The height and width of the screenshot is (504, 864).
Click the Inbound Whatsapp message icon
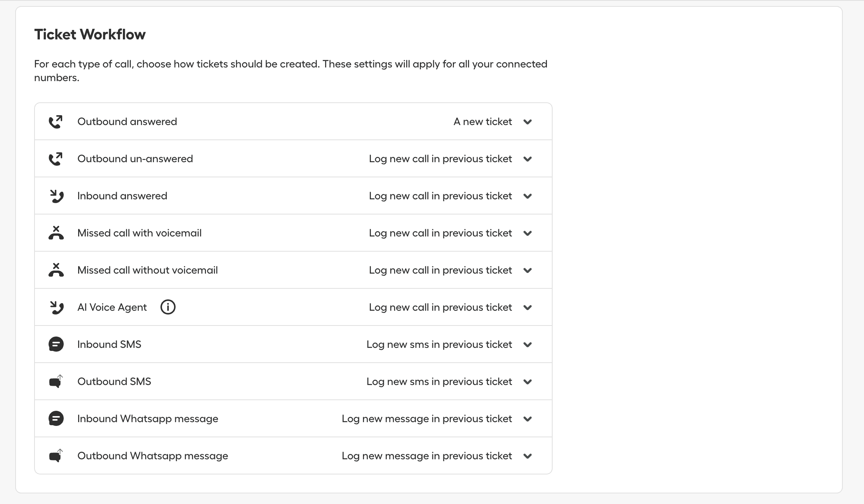(55, 418)
